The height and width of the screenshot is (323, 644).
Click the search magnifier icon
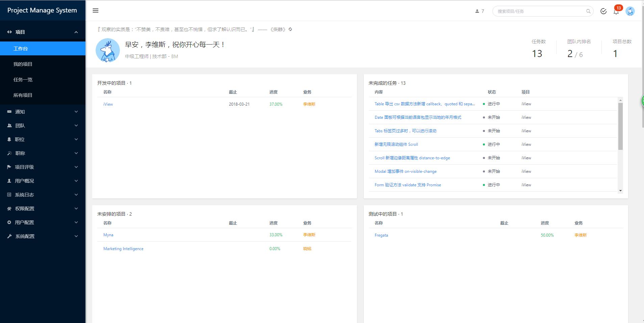click(x=588, y=11)
